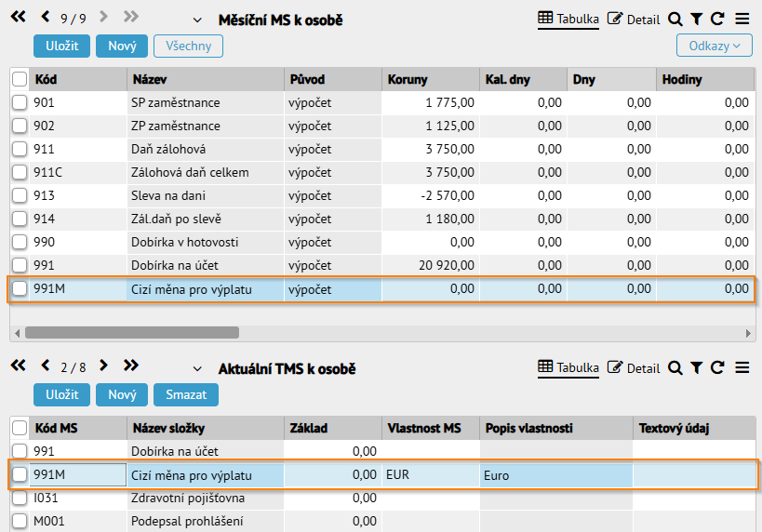Refresh the Měsíční MS k osobě table

tap(717, 19)
